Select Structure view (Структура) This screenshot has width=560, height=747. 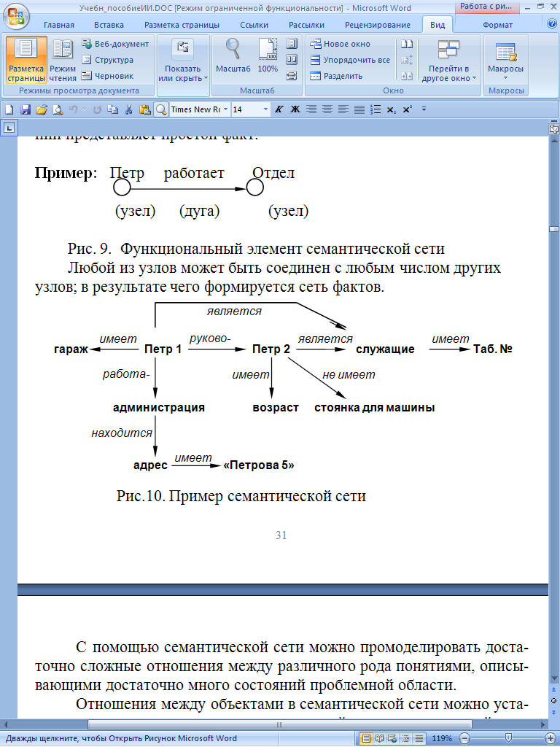[107, 60]
